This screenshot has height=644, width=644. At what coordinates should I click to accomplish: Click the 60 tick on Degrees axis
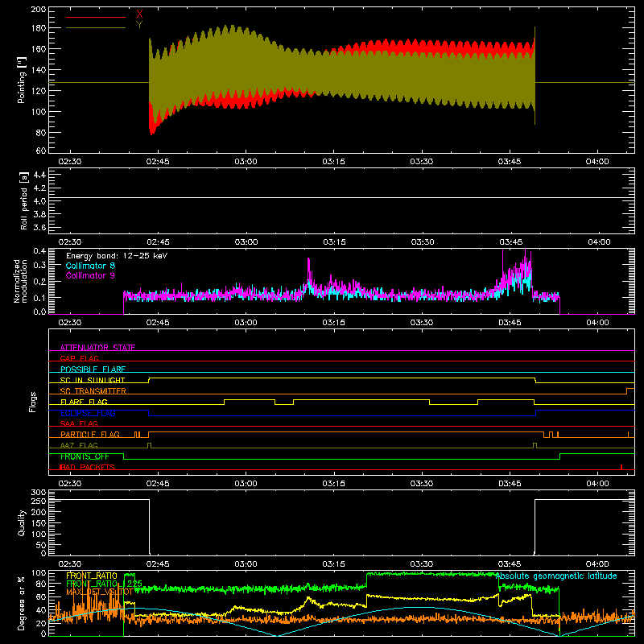[x=41, y=597]
